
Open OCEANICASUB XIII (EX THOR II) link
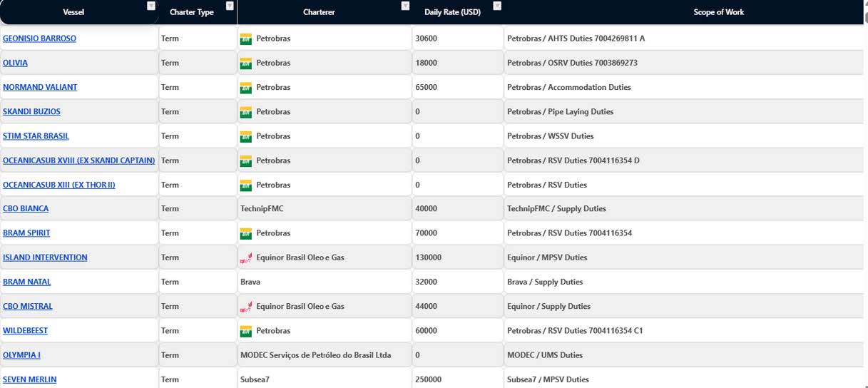[x=58, y=185]
